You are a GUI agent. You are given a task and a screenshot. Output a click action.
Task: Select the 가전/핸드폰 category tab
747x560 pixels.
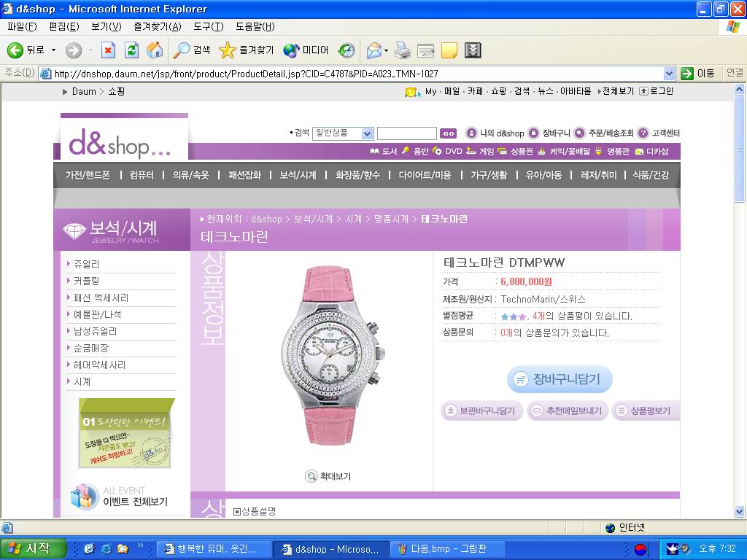88,175
